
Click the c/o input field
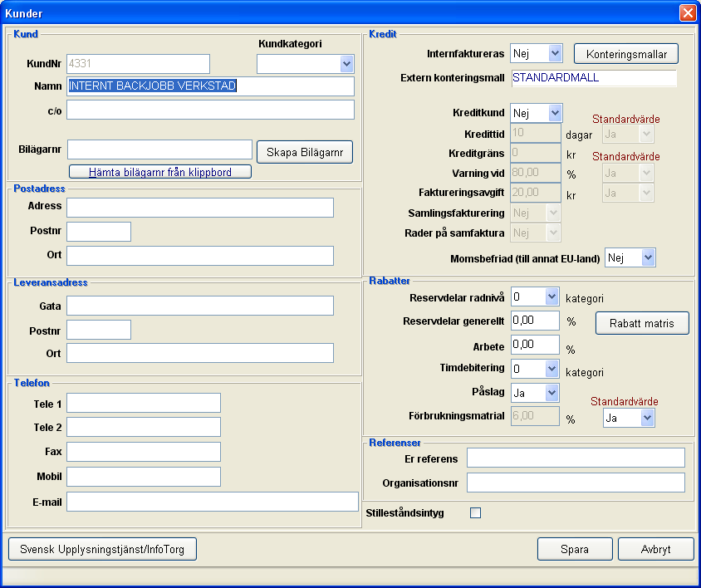pos(211,110)
